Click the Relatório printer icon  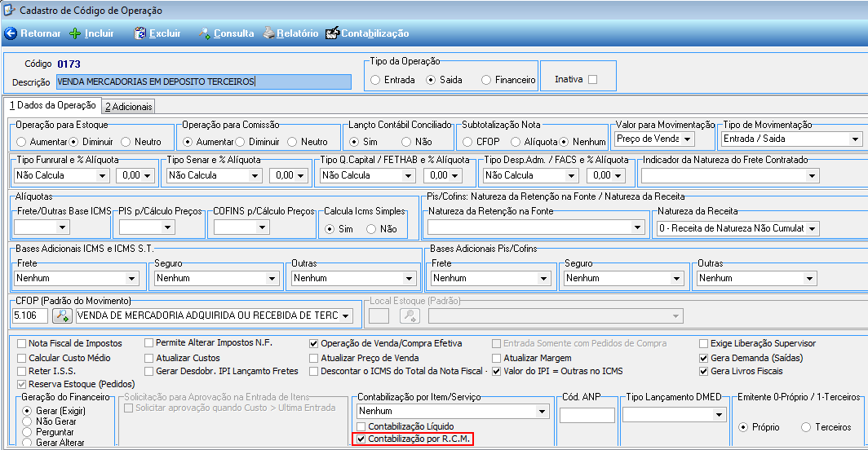[269, 33]
